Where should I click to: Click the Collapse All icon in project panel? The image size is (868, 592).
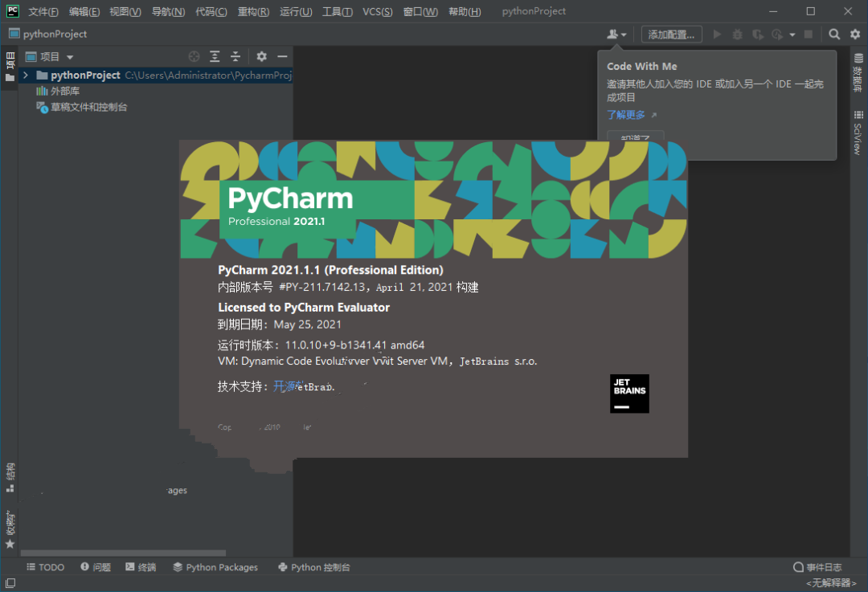pyautogui.click(x=235, y=56)
